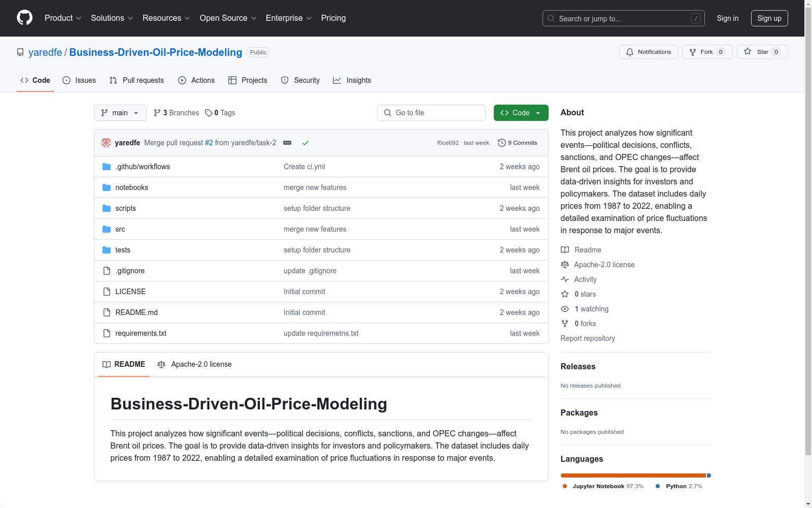Click the yaredfe avatar in commit row

106,143
